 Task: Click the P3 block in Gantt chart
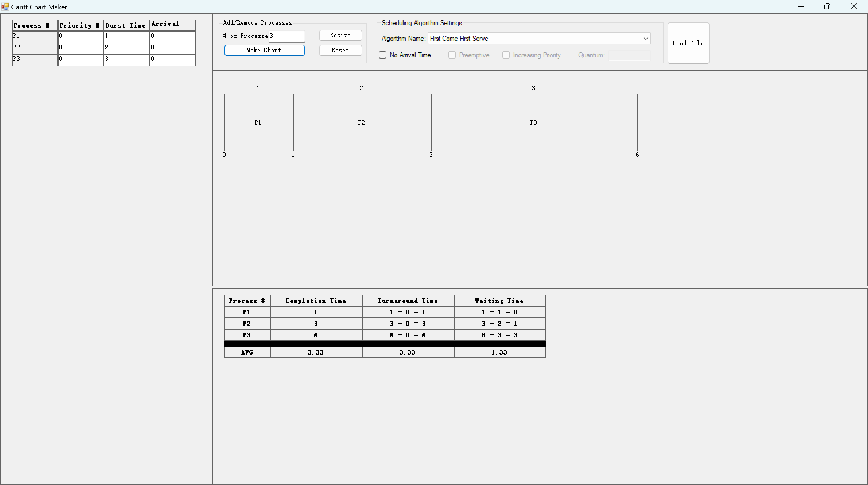(x=534, y=122)
